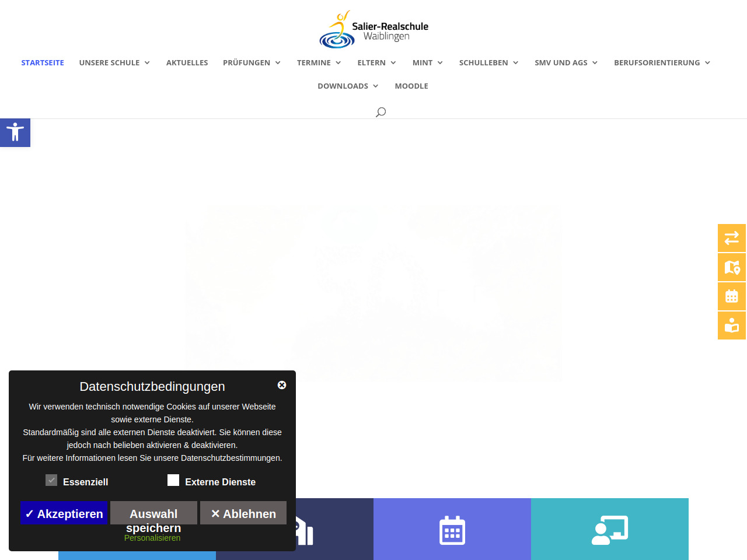Open the Berufsorientierung dropdown menu
The height and width of the screenshot is (560, 747).
coord(662,62)
